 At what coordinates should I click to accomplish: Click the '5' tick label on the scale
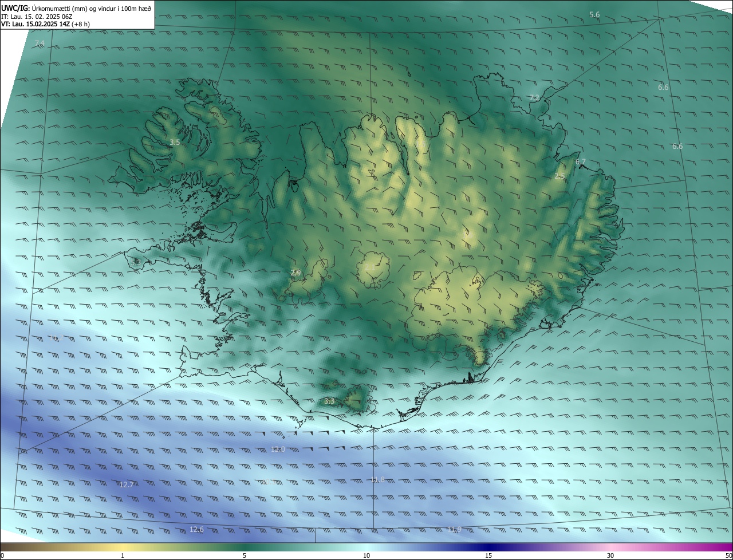point(245,556)
